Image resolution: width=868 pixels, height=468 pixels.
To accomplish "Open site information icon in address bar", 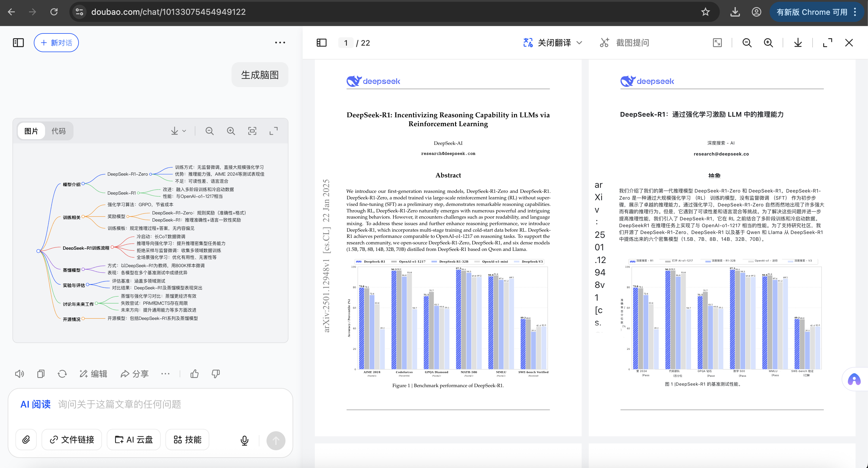I will [x=79, y=12].
